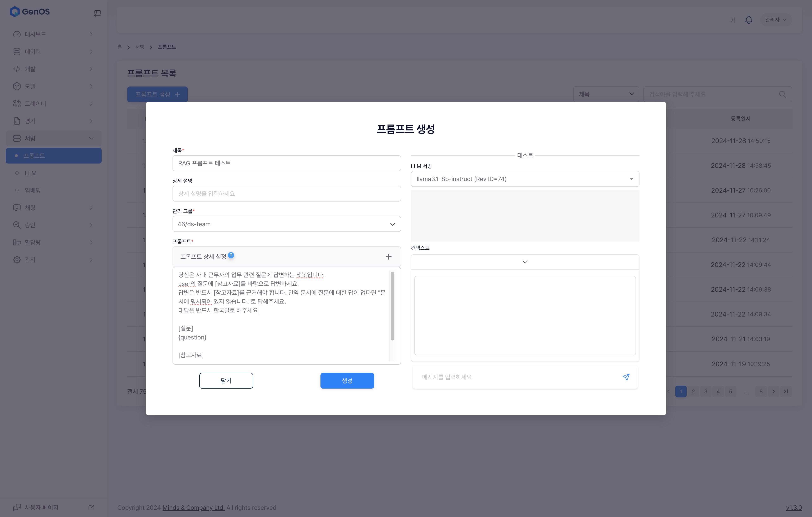Click the blue help question mark icon
The width and height of the screenshot is (812, 517).
click(231, 255)
